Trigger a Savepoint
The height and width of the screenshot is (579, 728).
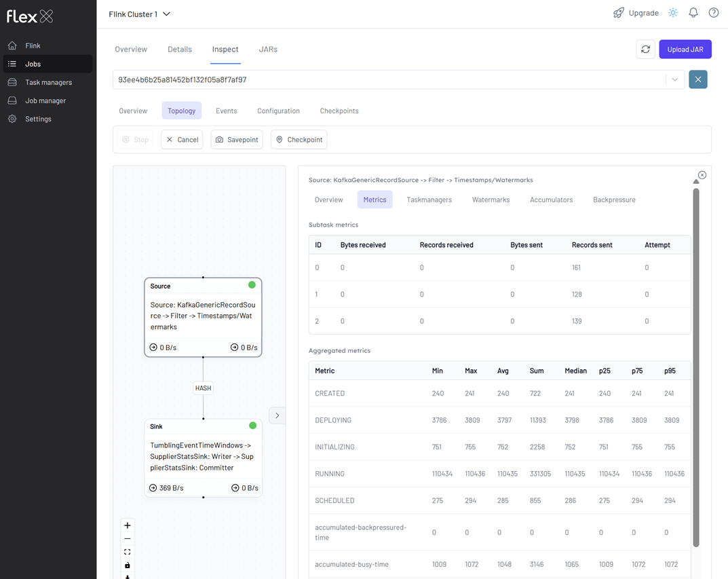click(x=237, y=139)
